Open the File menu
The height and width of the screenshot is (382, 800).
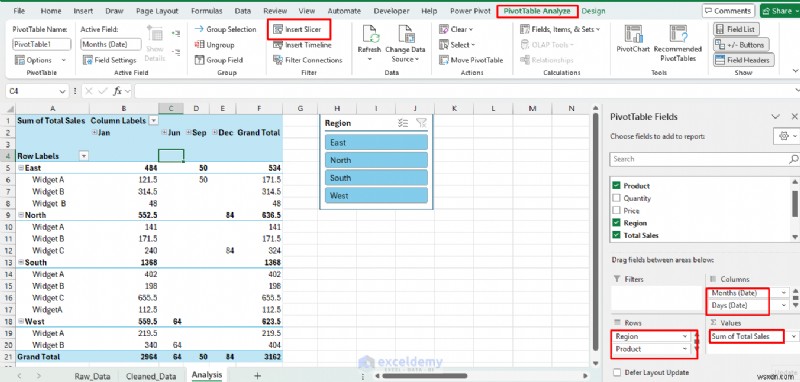(19, 11)
